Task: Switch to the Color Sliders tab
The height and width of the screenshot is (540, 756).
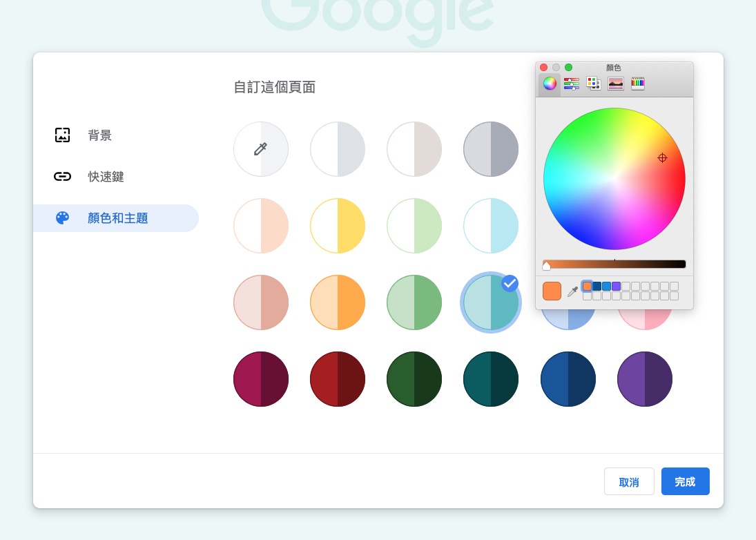Action: (572, 83)
